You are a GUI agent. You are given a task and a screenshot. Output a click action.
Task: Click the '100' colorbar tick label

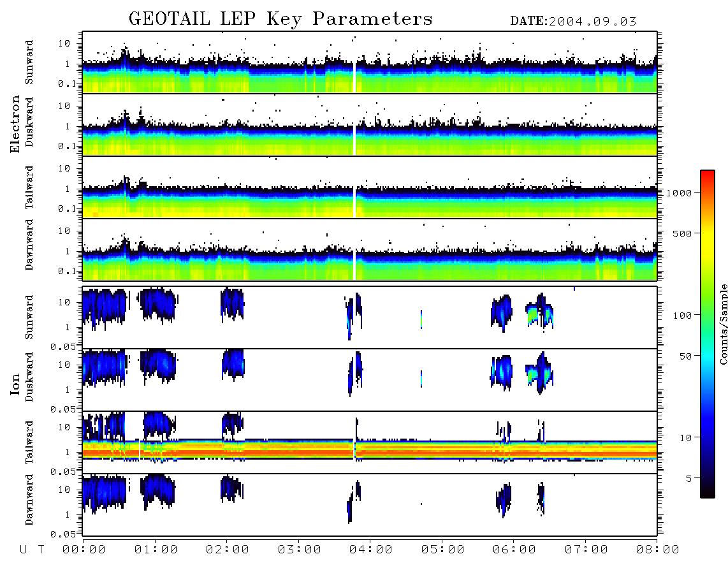pos(682,316)
